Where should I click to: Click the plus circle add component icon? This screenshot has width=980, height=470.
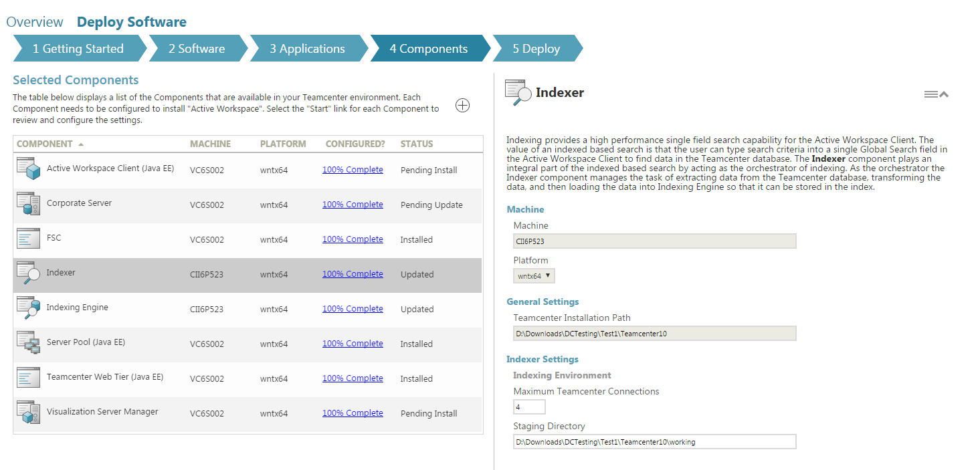pos(462,106)
